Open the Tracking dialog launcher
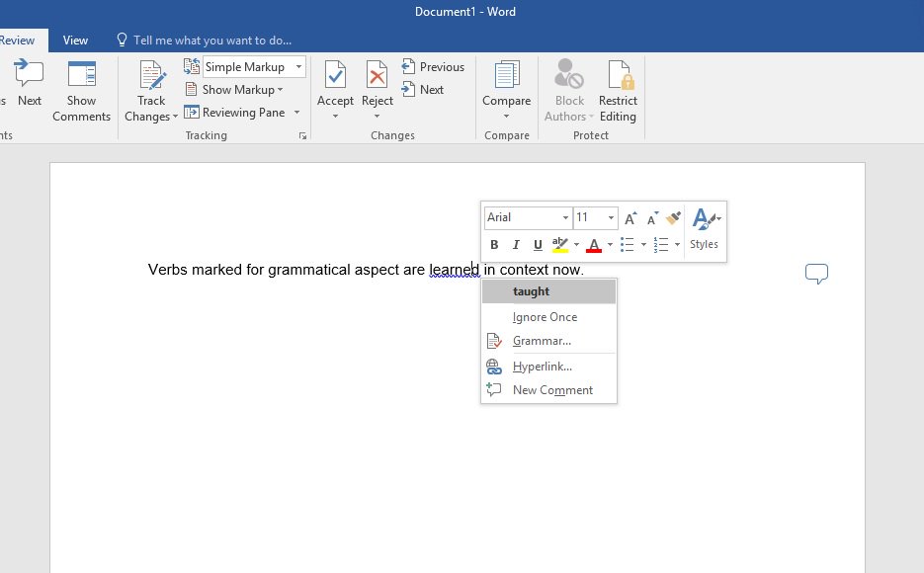This screenshot has width=924, height=573. (x=302, y=136)
